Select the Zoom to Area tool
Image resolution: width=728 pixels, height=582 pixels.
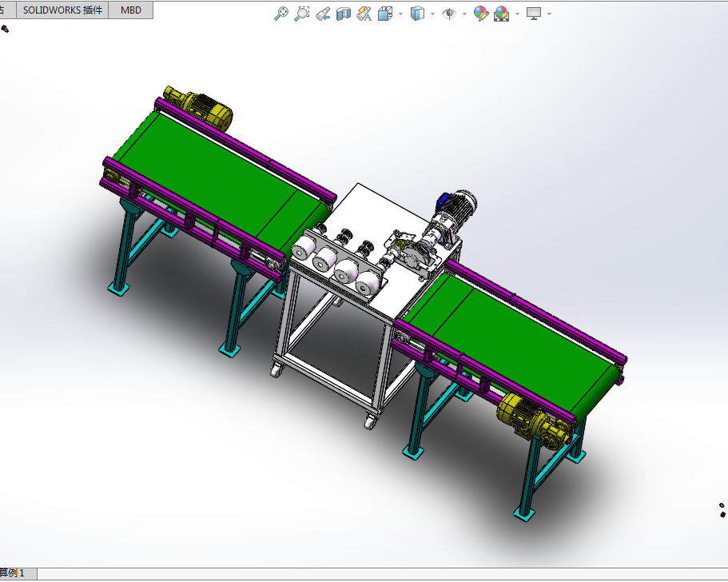pos(302,14)
